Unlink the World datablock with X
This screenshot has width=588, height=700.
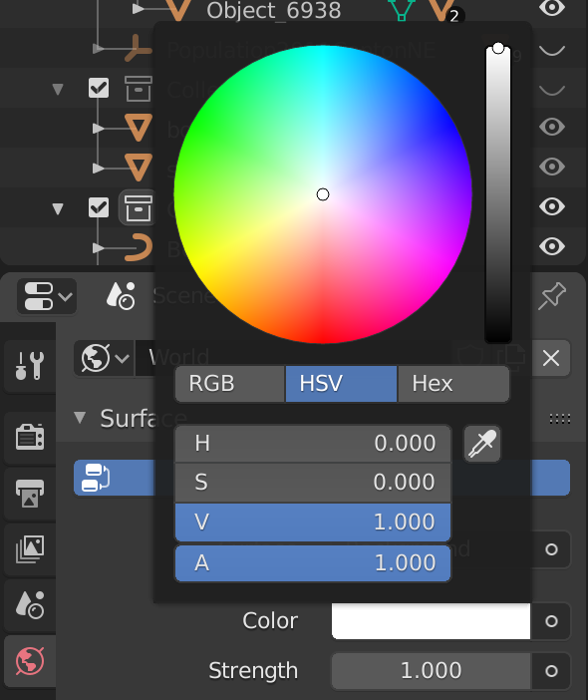(551, 358)
